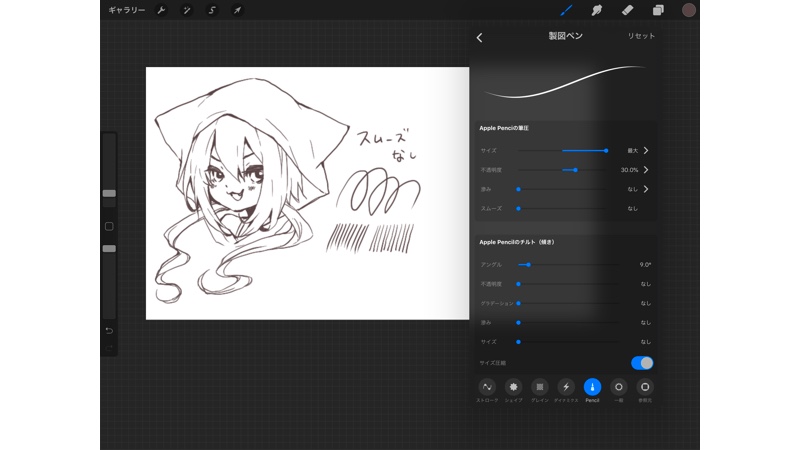
Task: Select the blue Brush tool
Action: pyautogui.click(x=566, y=10)
